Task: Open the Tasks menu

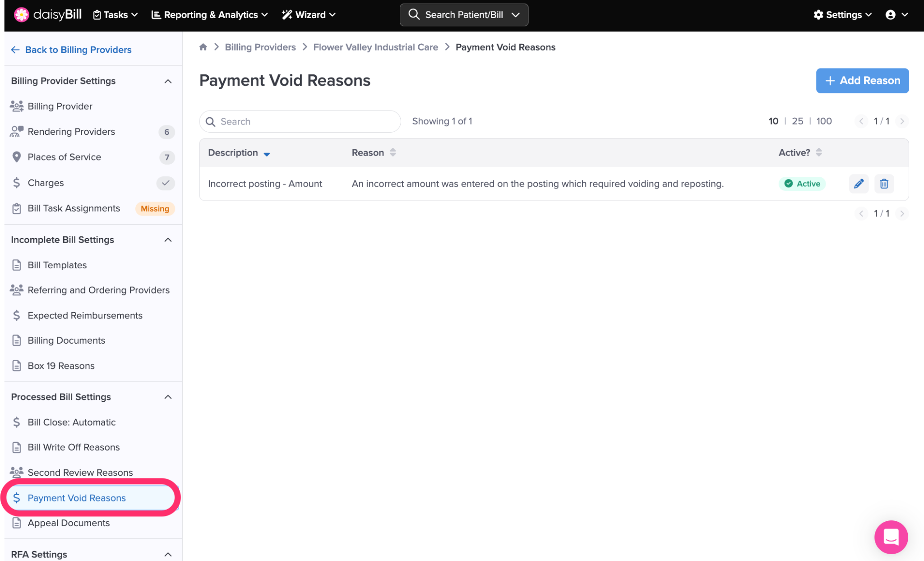Action: pyautogui.click(x=115, y=15)
